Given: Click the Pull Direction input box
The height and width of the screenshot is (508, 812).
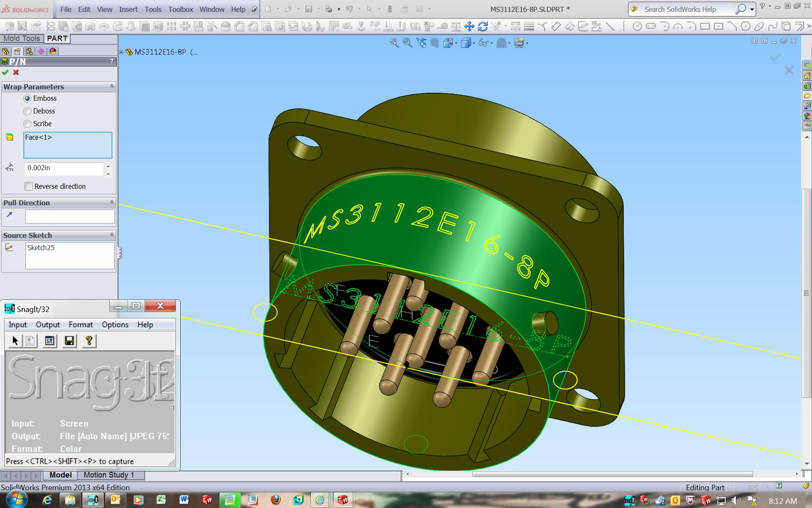Looking at the screenshot, I should (x=70, y=216).
